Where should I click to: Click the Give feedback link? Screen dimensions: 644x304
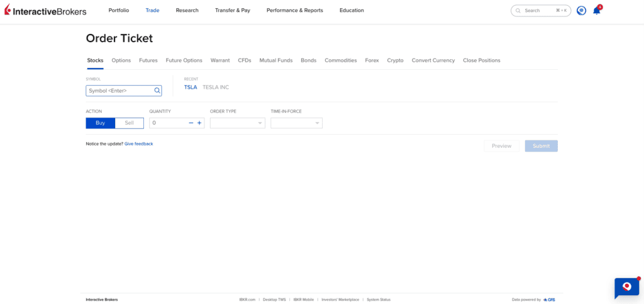(139, 144)
